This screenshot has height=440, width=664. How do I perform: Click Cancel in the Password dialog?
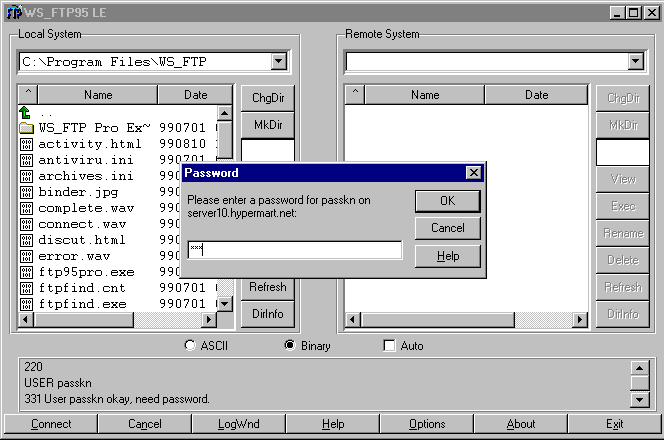(x=448, y=228)
